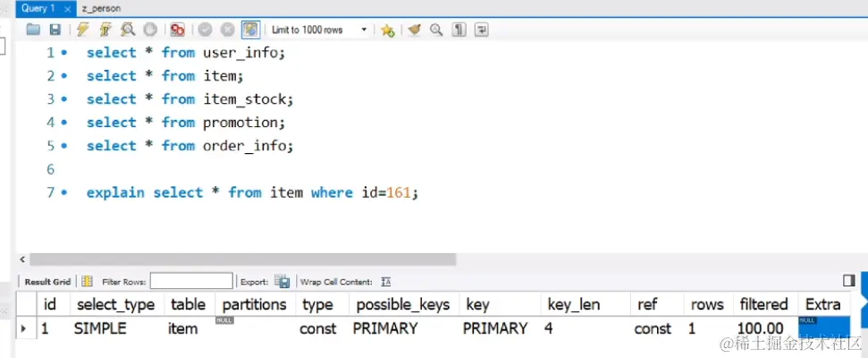Toggle continue on error icon
Image resolution: width=868 pixels, height=358 pixels.
tap(178, 30)
